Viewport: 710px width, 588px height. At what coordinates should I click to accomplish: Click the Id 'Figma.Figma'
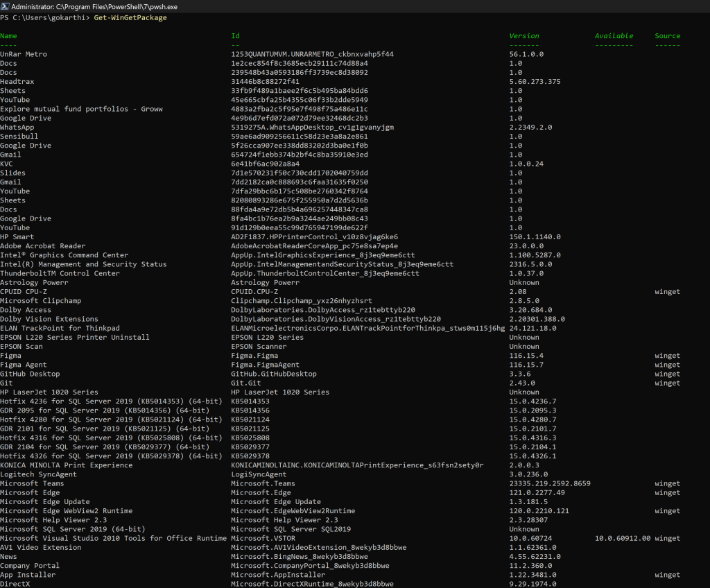pyautogui.click(x=254, y=356)
